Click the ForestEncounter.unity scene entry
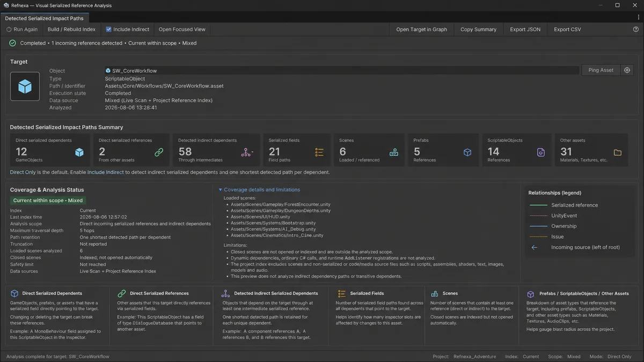Viewport: 644px width, 362px height. pos(281,204)
